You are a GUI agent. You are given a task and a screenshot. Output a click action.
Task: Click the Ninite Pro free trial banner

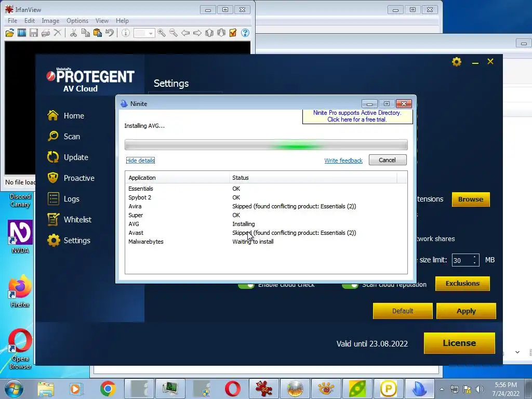point(357,116)
